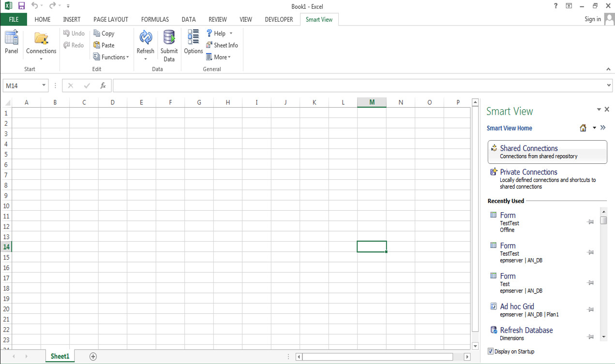Expand the More dropdown
The width and height of the screenshot is (615, 364).
coord(219,57)
